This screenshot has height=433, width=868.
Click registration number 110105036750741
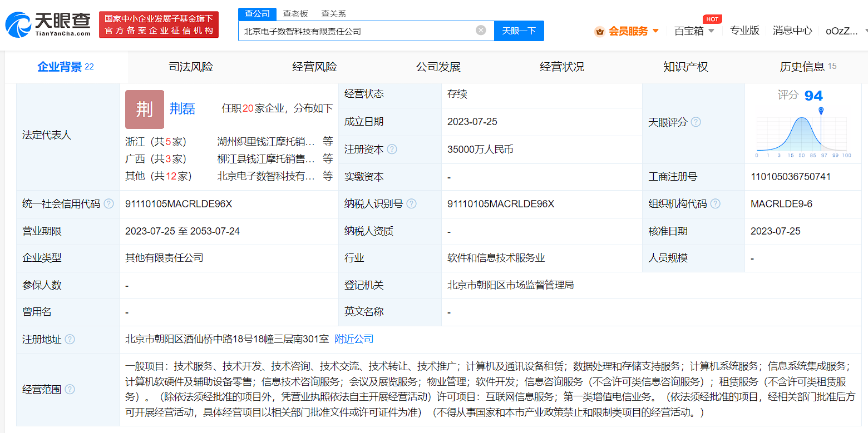pos(791,177)
